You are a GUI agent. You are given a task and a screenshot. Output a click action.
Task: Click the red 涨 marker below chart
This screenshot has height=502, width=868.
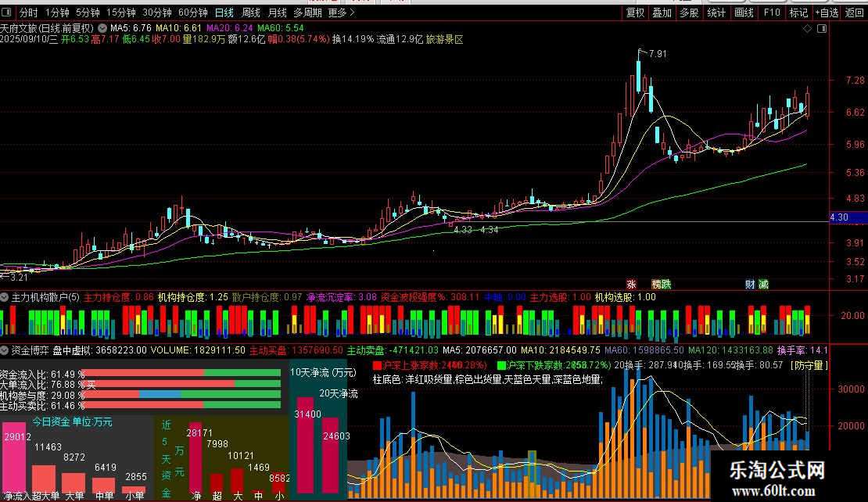point(631,284)
